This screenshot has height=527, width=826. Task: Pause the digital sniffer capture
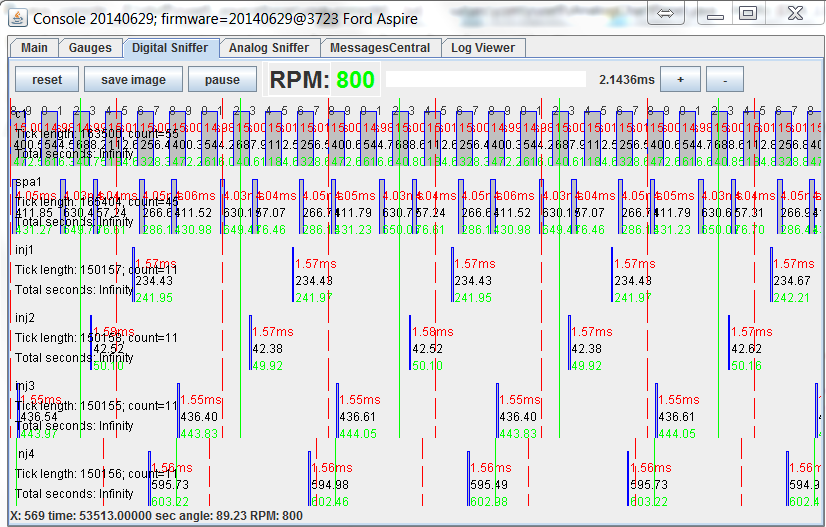(222, 80)
